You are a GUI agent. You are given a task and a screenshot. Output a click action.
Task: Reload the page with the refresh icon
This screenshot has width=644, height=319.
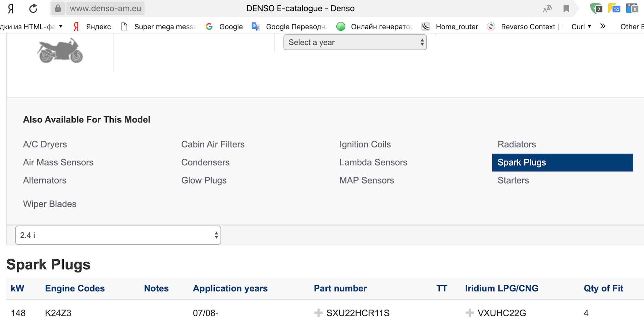(33, 8)
